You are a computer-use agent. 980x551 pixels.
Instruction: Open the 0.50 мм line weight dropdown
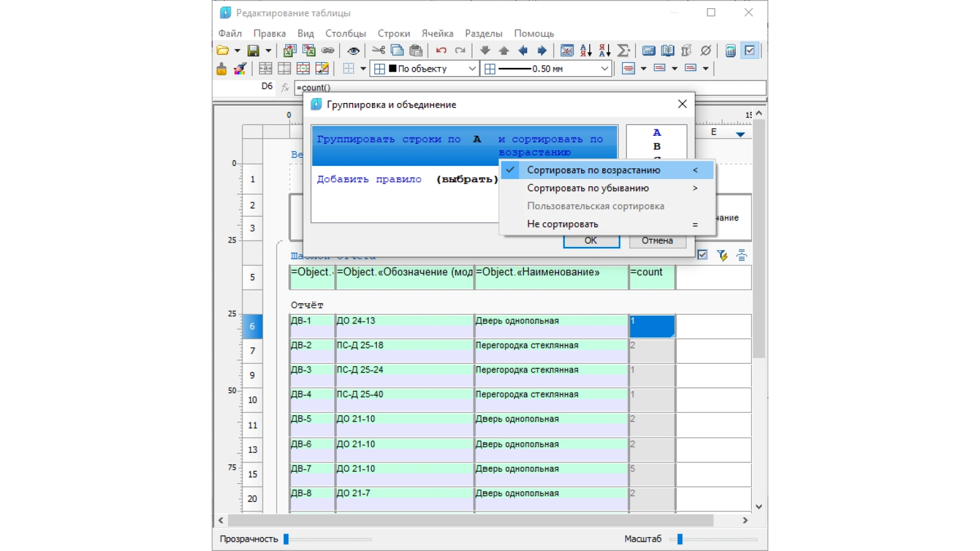click(x=546, y=68)
